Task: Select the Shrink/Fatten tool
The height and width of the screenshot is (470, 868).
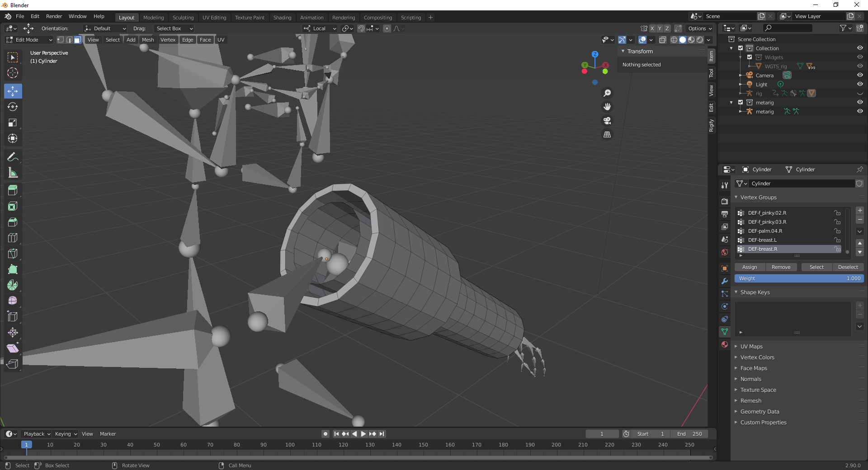Action: [x=13, y=332]
